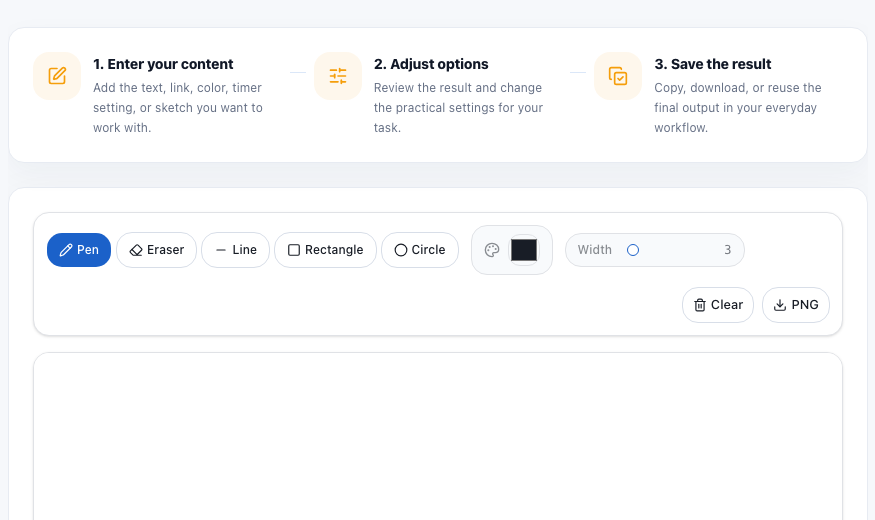Click the edit pencil icon for step 1

[x=57, y=76]
